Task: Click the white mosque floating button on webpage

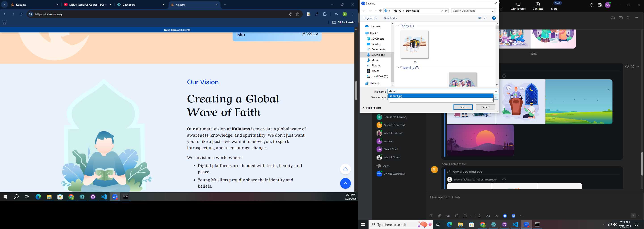Action: pyautogui.click(x=345, y=169)
